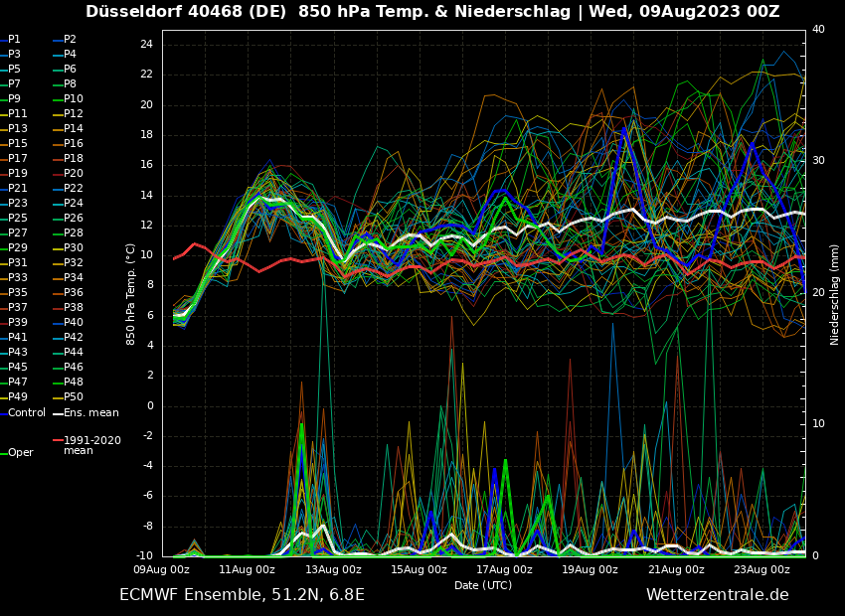This screenshot has width=845, height=616.
Task: Click the Date (UTC) axis label
Action: point(483,585)
